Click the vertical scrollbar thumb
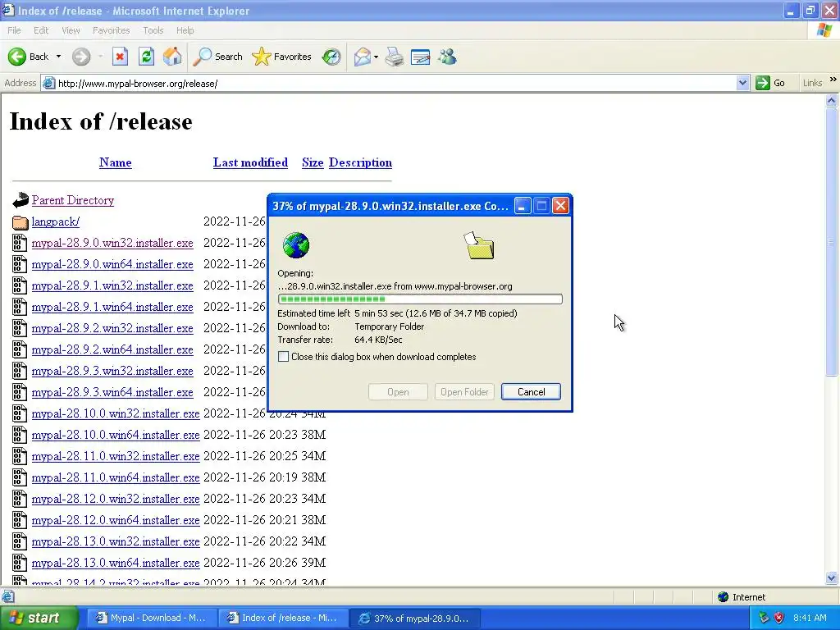The height and width of the screenshot is (630, 840). point(832,242)
